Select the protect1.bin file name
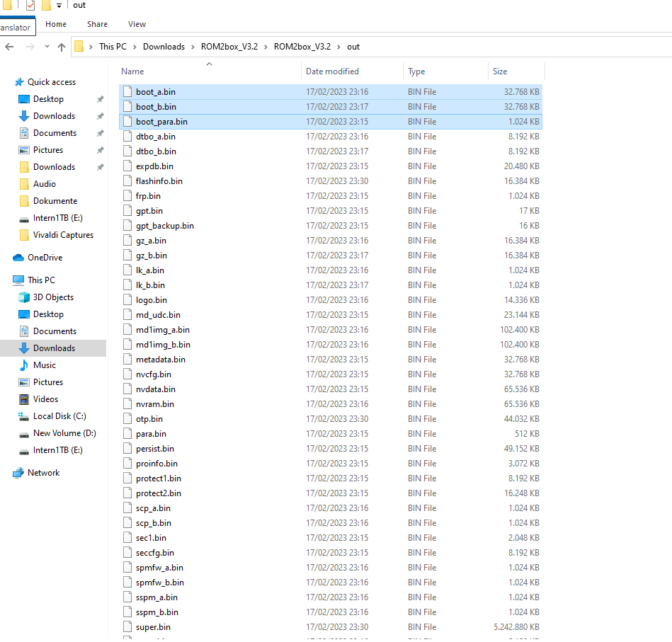This screenshot has width=672, height=642. (x=159, y=478)
